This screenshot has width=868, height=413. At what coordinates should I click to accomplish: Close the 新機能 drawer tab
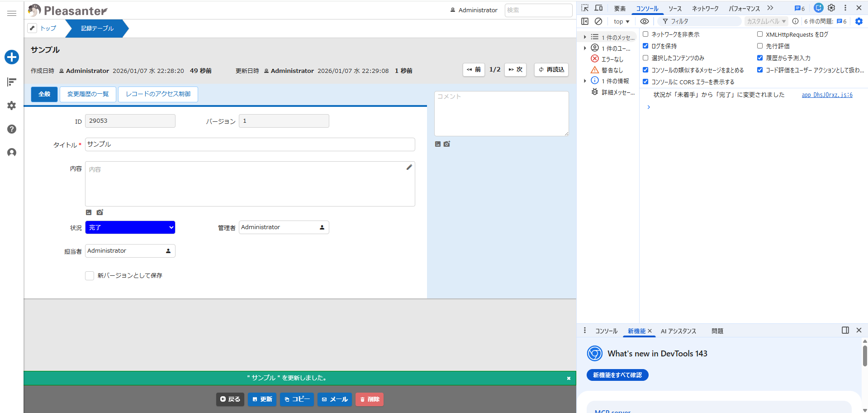[650, 331]
